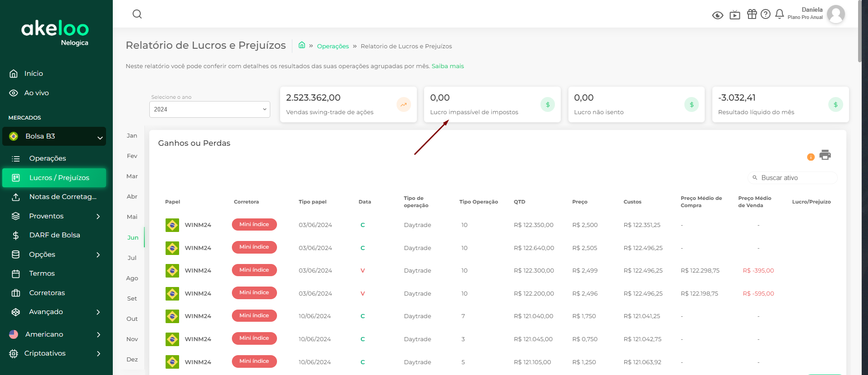Expand the Proventos submenu chevron

click(98, 216)
